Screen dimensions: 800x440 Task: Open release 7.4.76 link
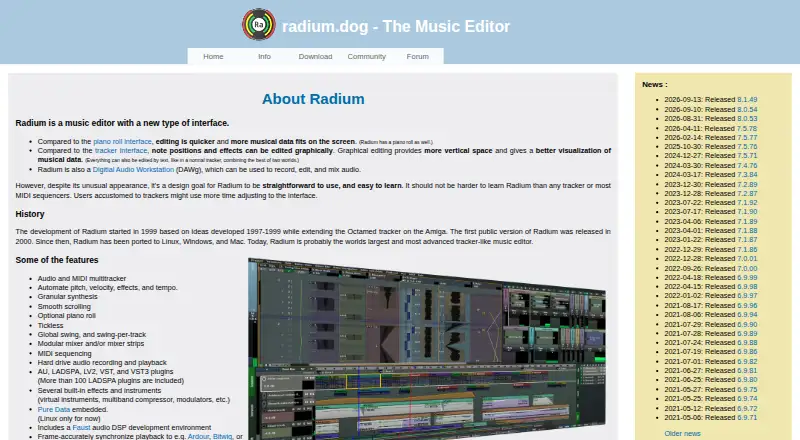tap(747, 165)
